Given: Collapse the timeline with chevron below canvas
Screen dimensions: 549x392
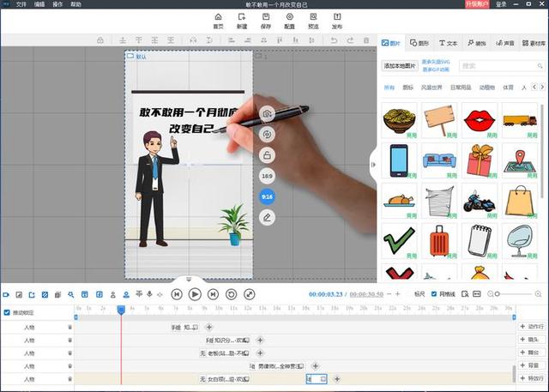Looking at the screenshot, I should (189, 280).
